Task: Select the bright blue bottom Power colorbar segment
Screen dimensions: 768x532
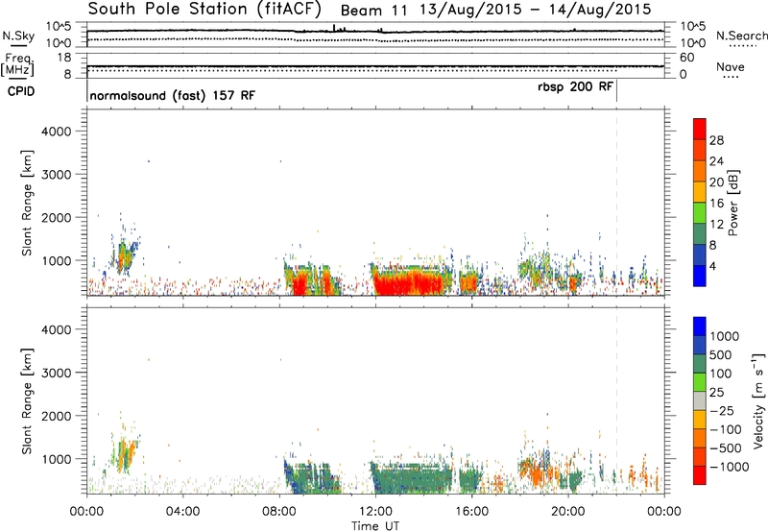Action: [700, 276]
